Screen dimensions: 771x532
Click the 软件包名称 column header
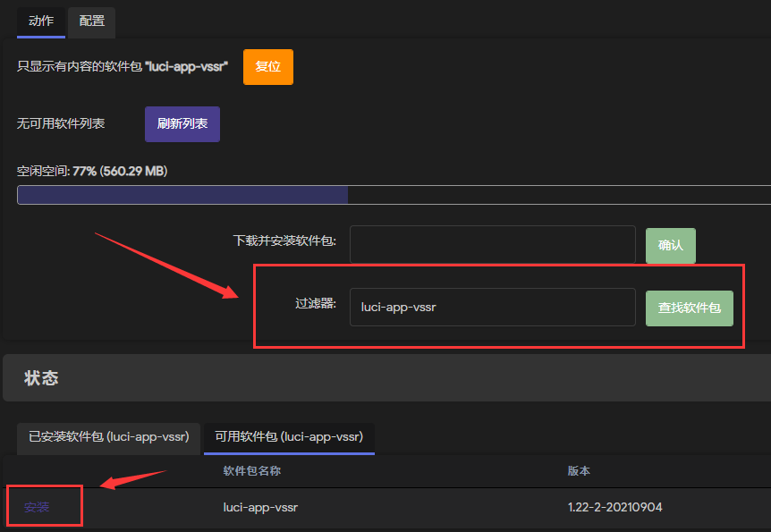pos(251,471)
